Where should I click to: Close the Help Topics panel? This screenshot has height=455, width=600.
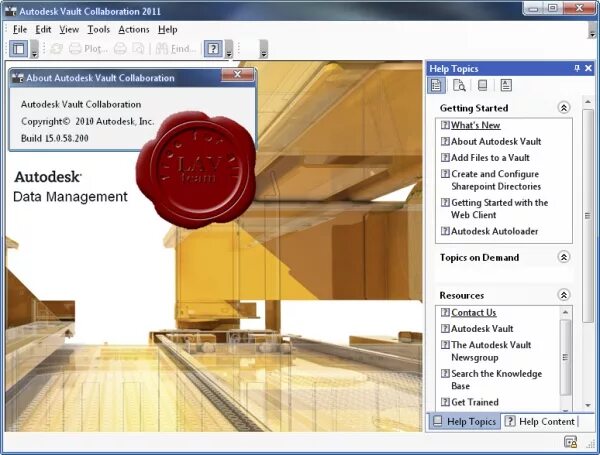click(589, 68)
